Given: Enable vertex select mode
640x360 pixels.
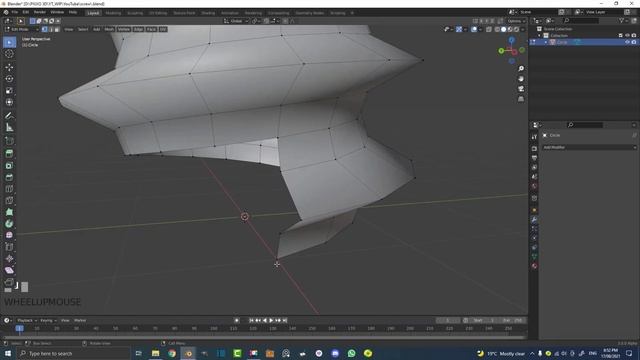Looking at the screenshot, I should point(44,29).
